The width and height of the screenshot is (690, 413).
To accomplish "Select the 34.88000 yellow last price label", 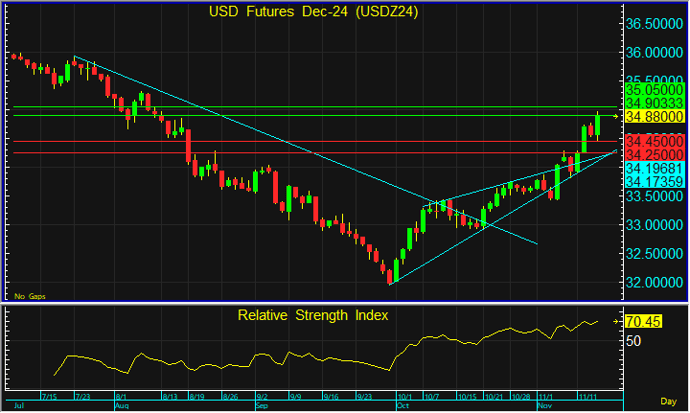I will pyautogui.click(x=653, y=117).
